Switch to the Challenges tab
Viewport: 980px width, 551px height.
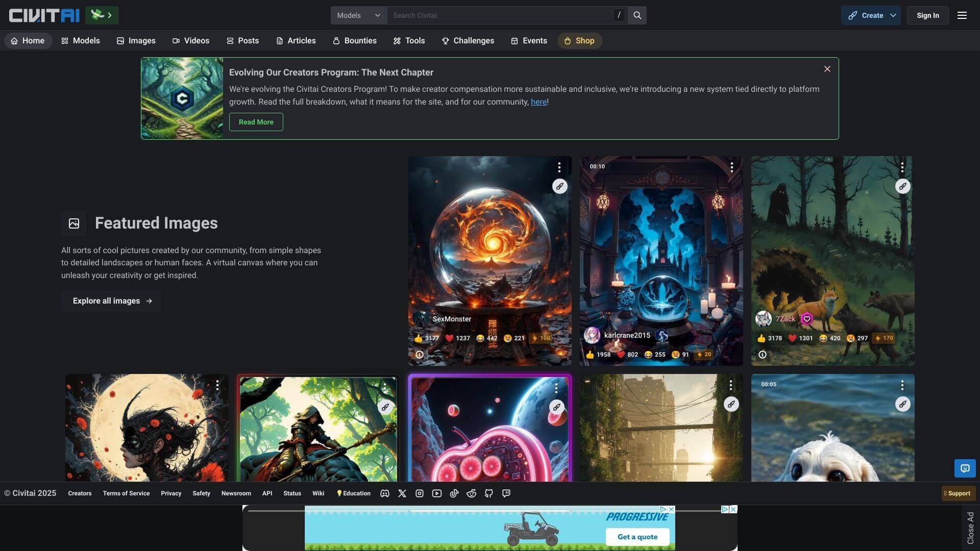click(x=468, y=41)
